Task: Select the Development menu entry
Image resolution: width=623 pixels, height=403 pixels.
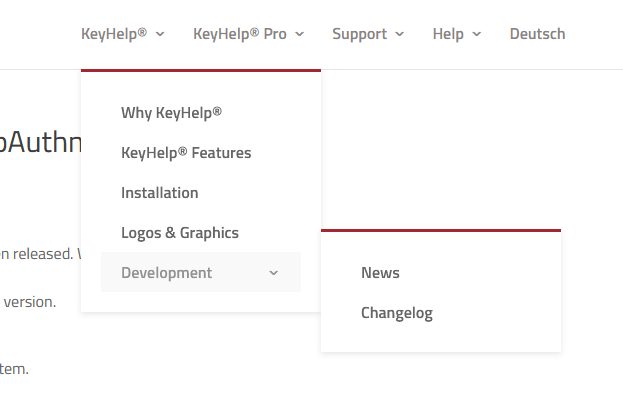Action: click(x=167, y=273)
